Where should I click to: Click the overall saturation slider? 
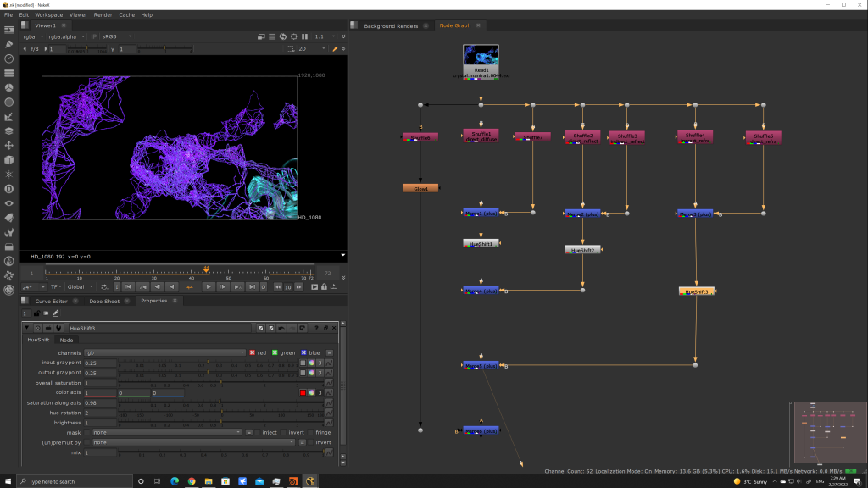click(x=220, y=383)
